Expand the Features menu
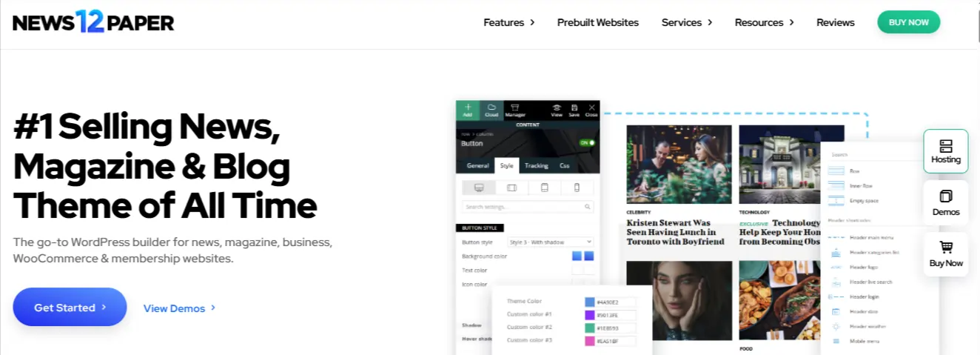This screenshot has width=980, height=355. 509,22
